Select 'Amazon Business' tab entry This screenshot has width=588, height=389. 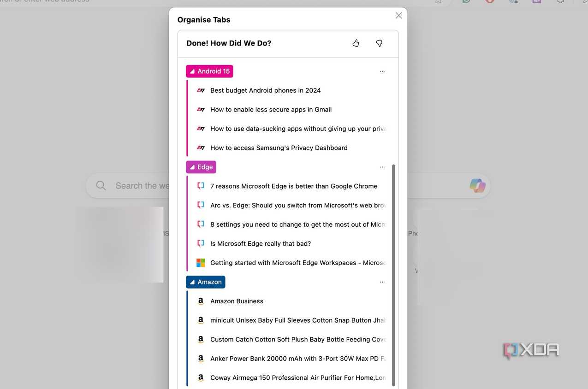click(x=237, y=301)
